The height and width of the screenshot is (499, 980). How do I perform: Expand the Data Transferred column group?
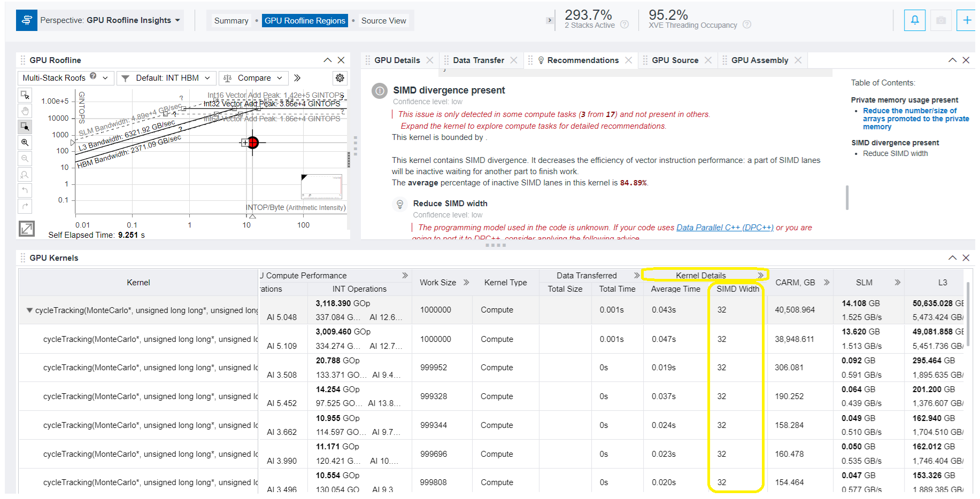pos(637,276)
